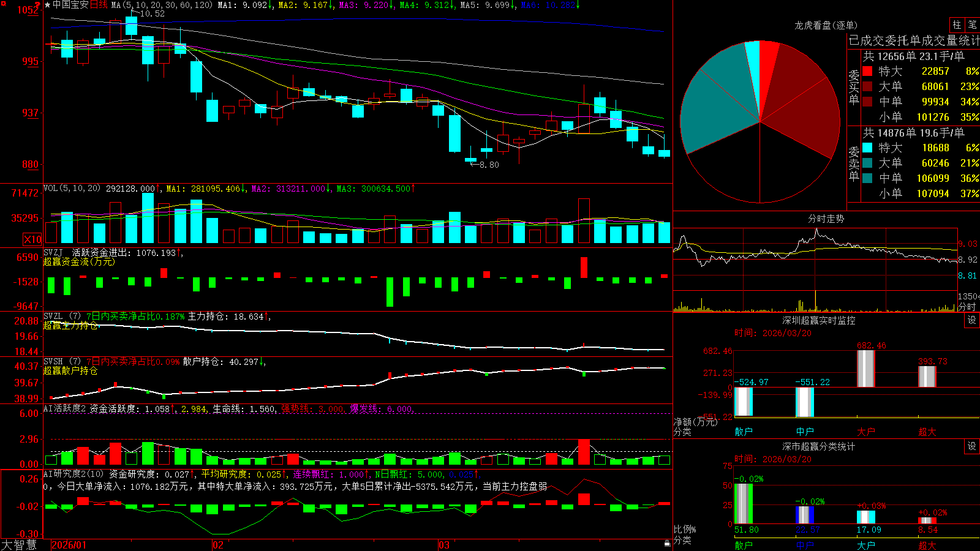Click the MA(5,10,20,30,60,120) indicator parameters
The height and width of the screenshot is (551, 980).
pyautogui.click(x=162, y=5)
